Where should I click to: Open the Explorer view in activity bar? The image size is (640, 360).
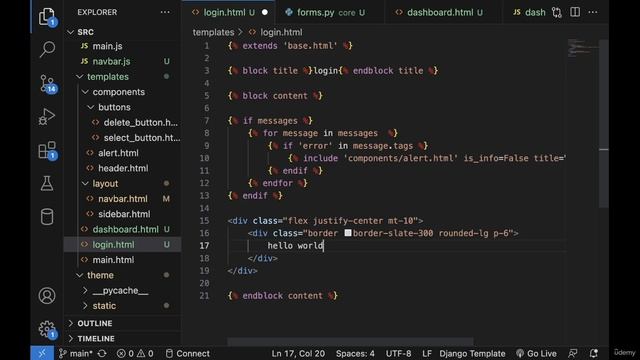pos(47,17)
